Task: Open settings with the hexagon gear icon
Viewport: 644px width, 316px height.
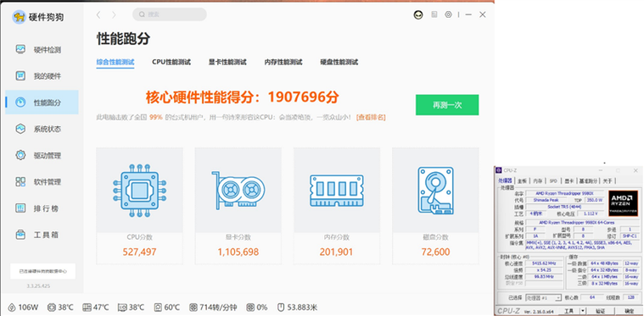Action: point(448,14)
